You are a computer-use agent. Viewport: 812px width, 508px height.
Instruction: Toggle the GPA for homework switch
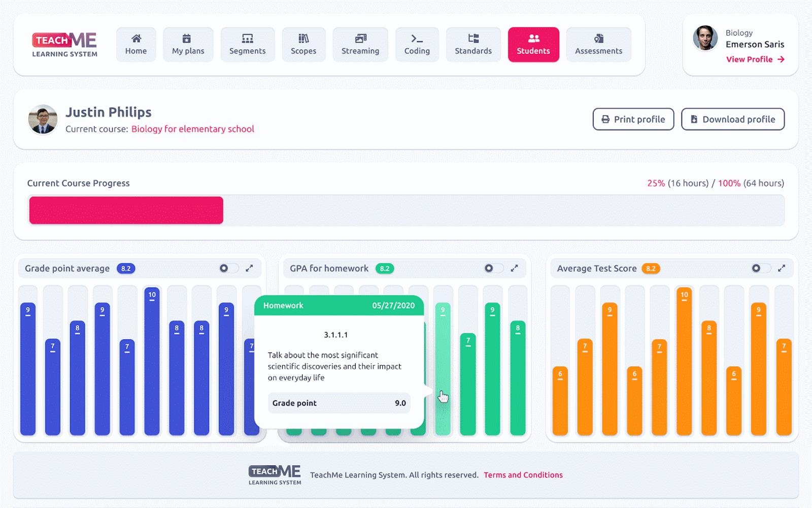click(493, 268)
